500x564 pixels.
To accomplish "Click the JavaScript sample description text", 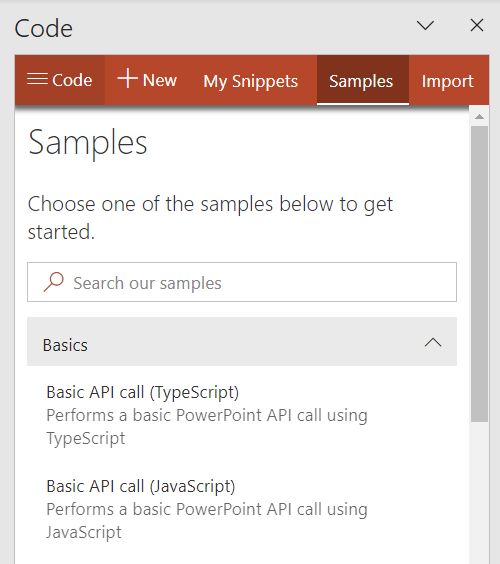I will tap(207, 521).
